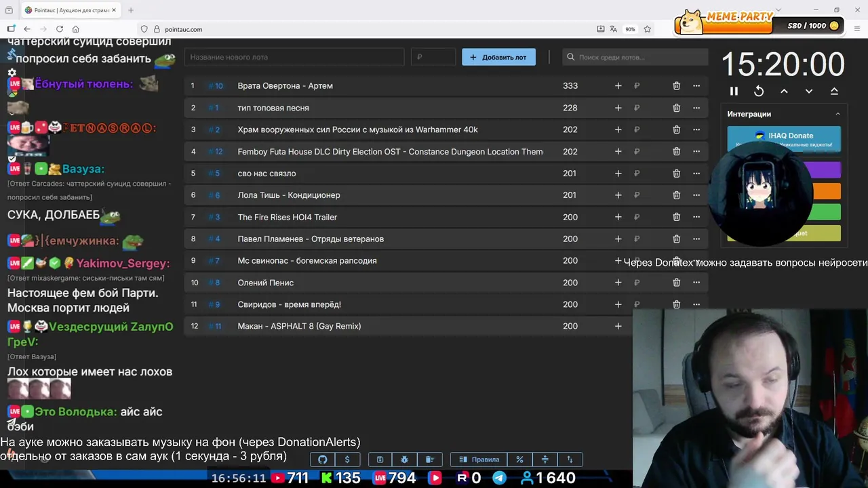Delete the lot Олений Пенис
The width and height of the screenshot is (868, 488).
[676, 283]
